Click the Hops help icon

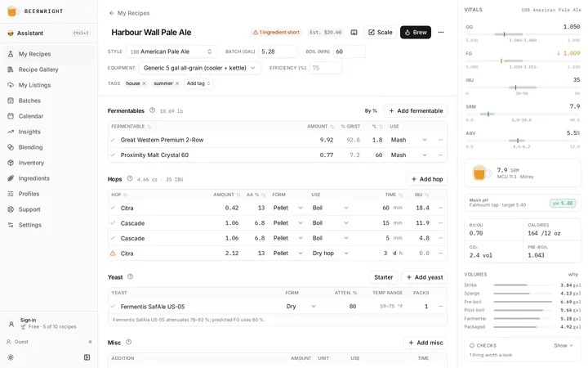pos(130,179)
